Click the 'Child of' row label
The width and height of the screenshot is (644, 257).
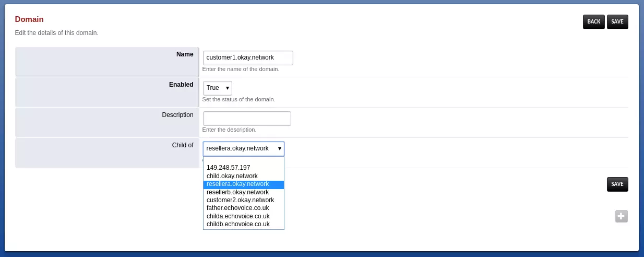(183, 145)
